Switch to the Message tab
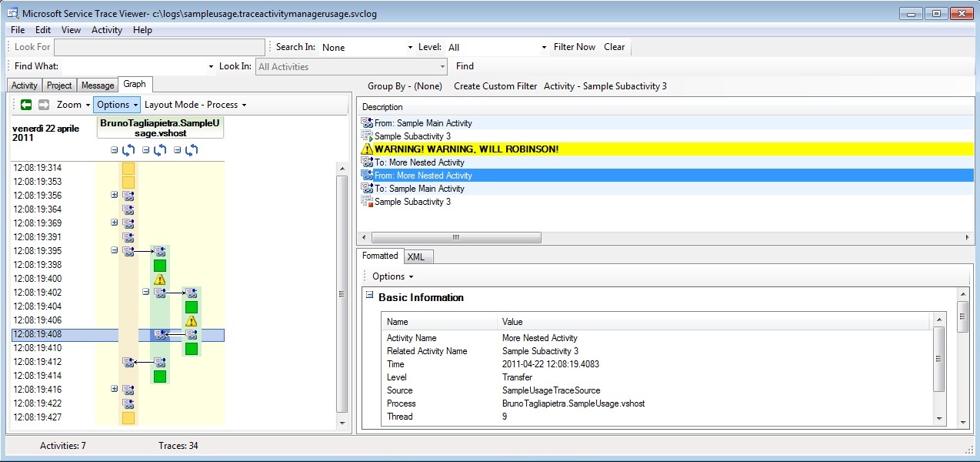980x462 pixels. (x=98, y=85)
